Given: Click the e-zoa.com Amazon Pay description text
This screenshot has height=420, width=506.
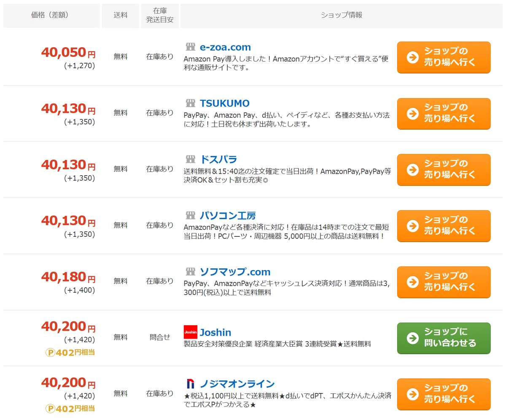Looking at the screenshot, I should pos(286,63).
